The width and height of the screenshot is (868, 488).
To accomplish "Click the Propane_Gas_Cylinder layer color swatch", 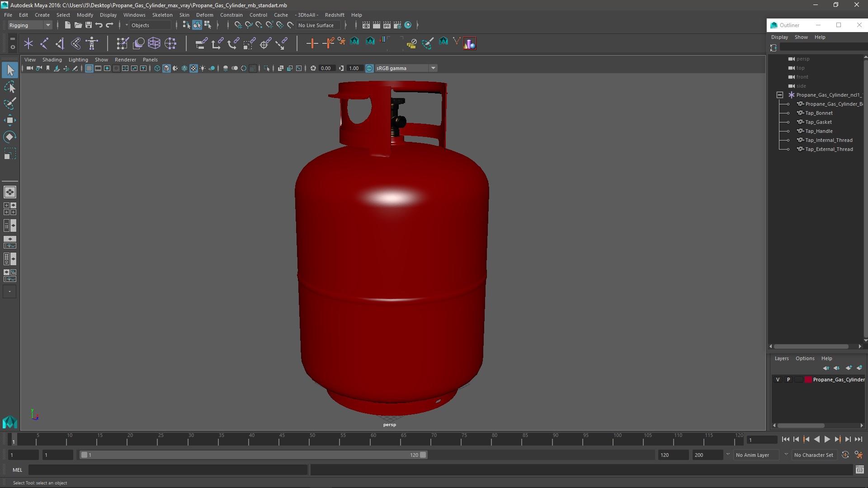I will (808, 380).
